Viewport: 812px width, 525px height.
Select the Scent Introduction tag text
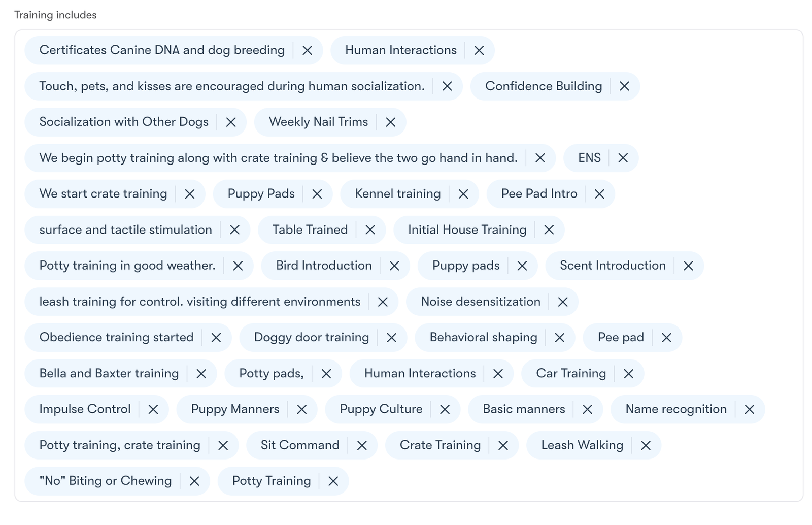[613, 266]
